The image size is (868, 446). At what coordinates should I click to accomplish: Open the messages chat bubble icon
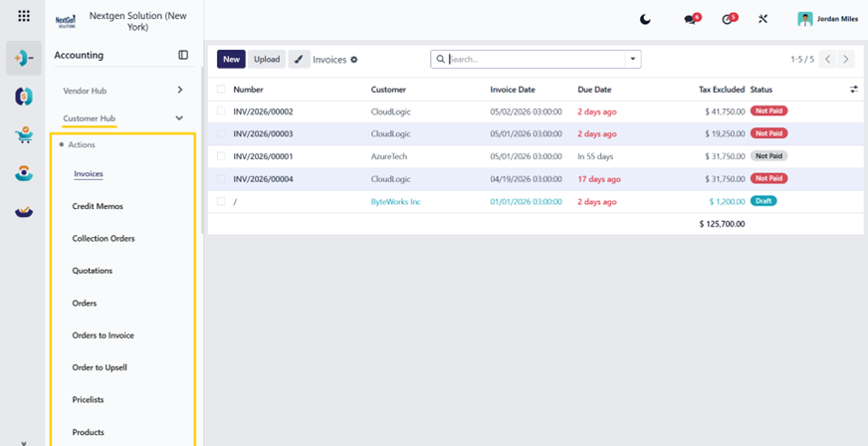pos(690,19)
